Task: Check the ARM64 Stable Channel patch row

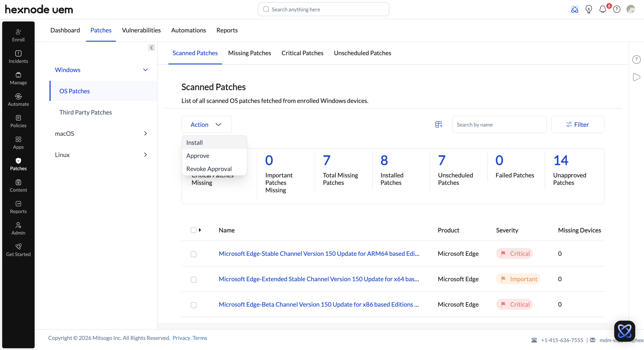Action: pyautogui.click(x=193, y=254)
